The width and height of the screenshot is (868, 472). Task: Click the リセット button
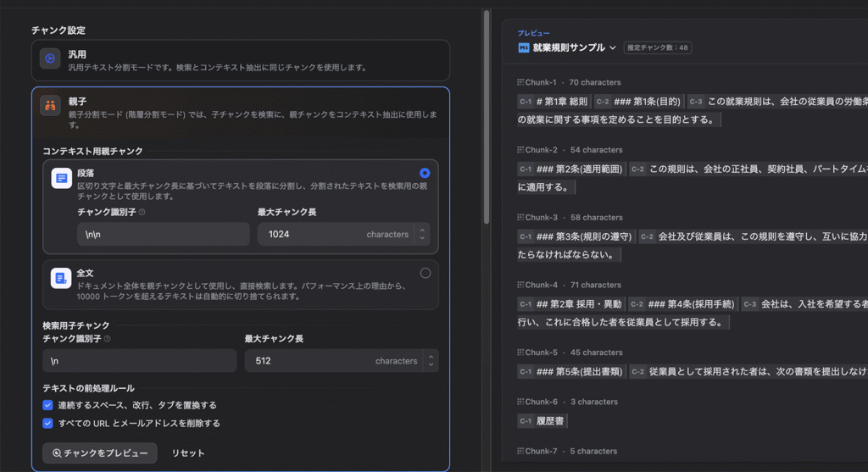[x=188, y=453]
